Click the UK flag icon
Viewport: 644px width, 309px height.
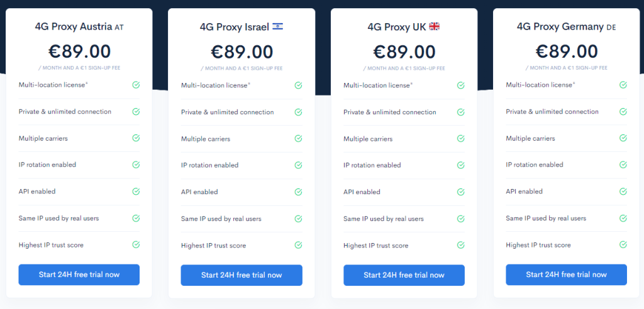434,27
